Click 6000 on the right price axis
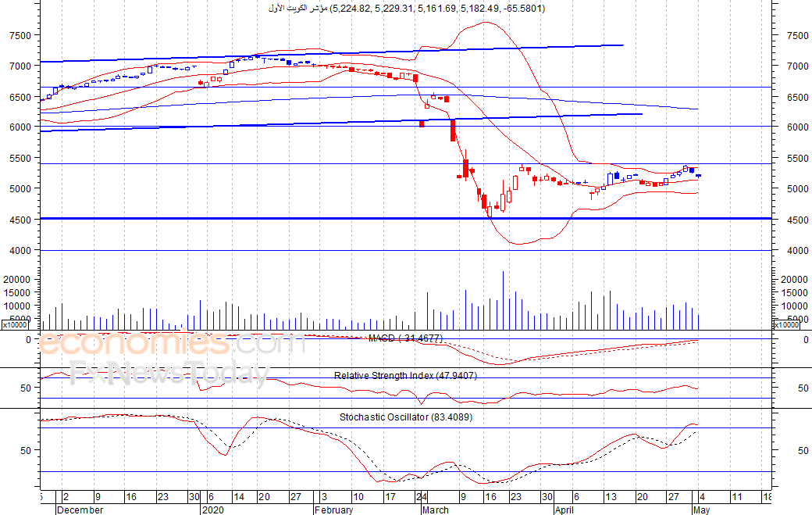The height and width of the screenshot is (515, 812). pos(797,127)
